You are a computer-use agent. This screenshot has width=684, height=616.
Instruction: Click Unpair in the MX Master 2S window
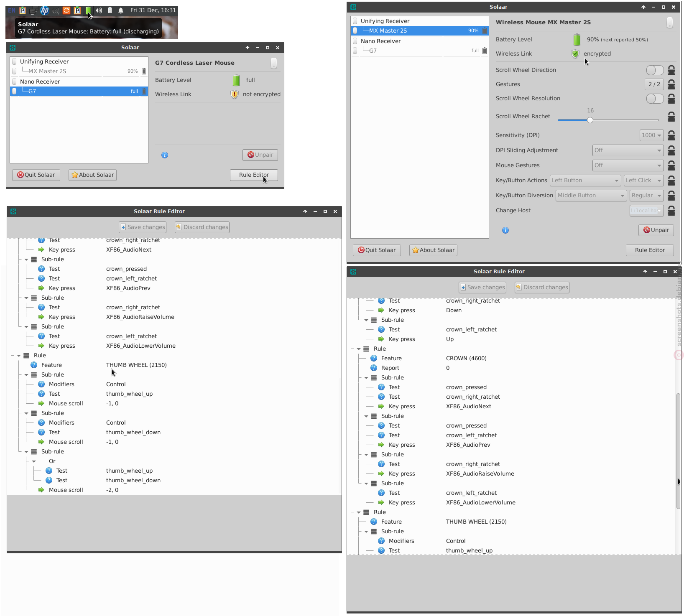(x=656, y=230)
